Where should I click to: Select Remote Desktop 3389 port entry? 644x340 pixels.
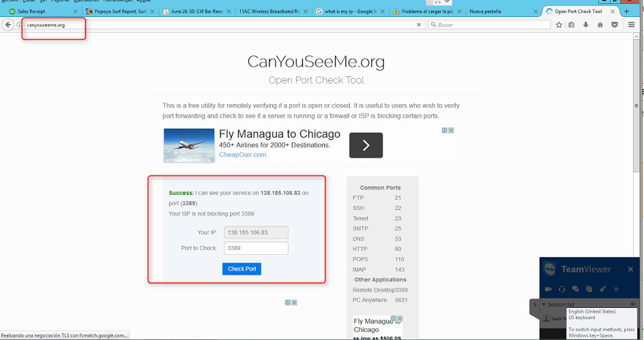coord(380,290)
